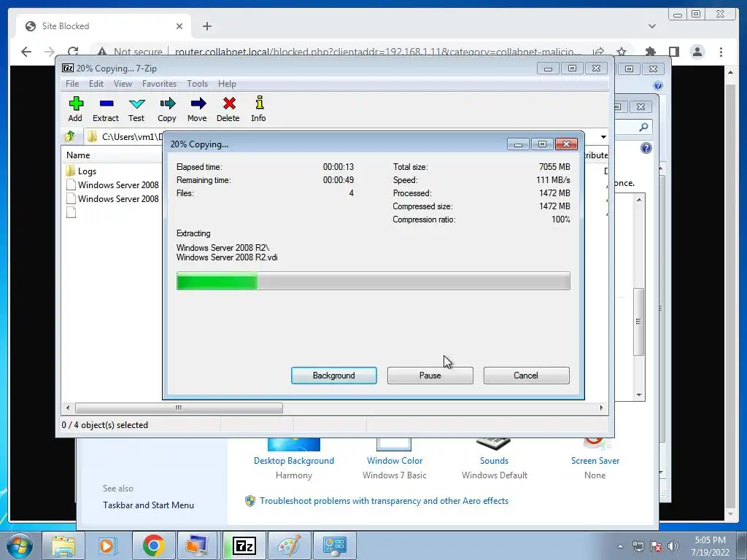The width and height of the screenshot is (747, 560).
Task: Expand the 7-Zip address path dropdown
Action: tap(603, 136)
